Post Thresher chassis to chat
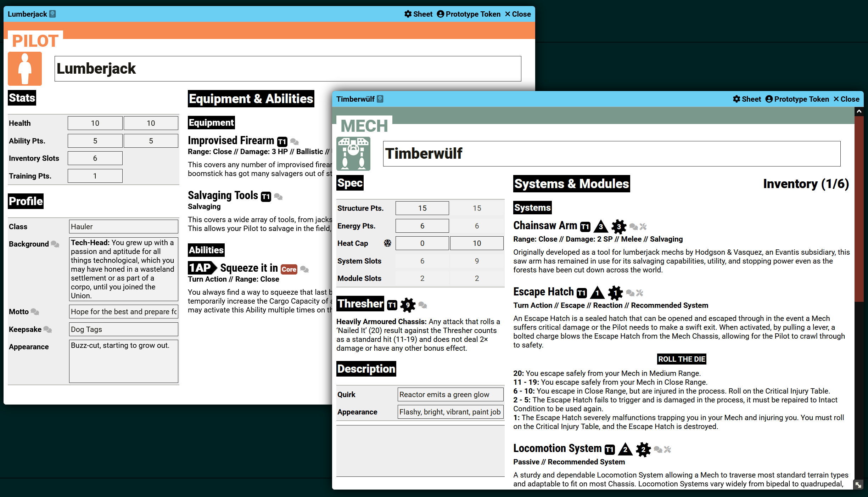 click(x=422, y=305)
